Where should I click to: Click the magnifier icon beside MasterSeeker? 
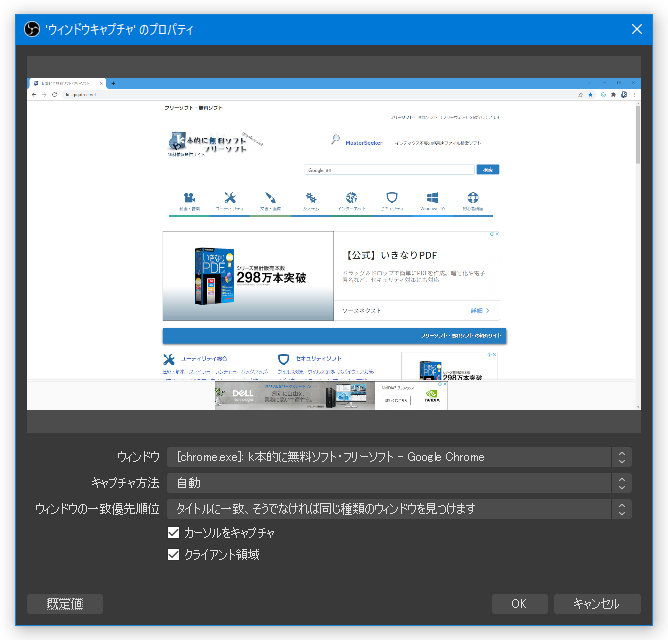click(x=336, y=139)
